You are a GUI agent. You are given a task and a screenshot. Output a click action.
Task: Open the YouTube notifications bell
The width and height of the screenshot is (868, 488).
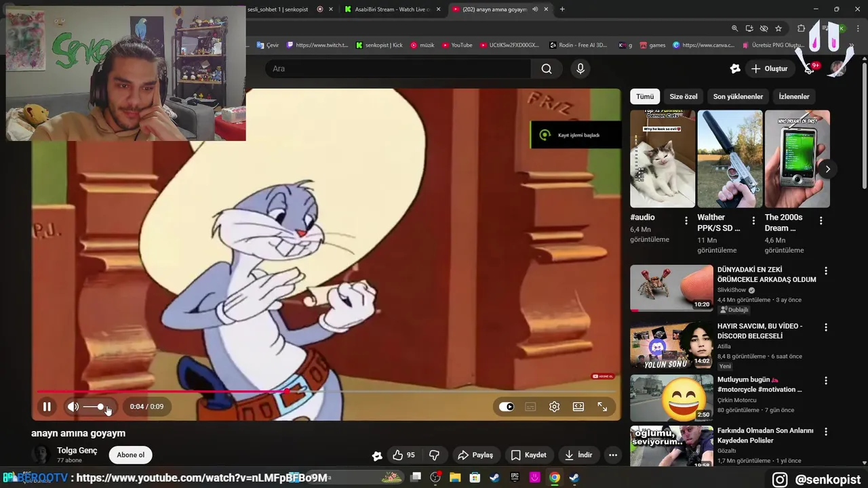[x=810, y=68]
